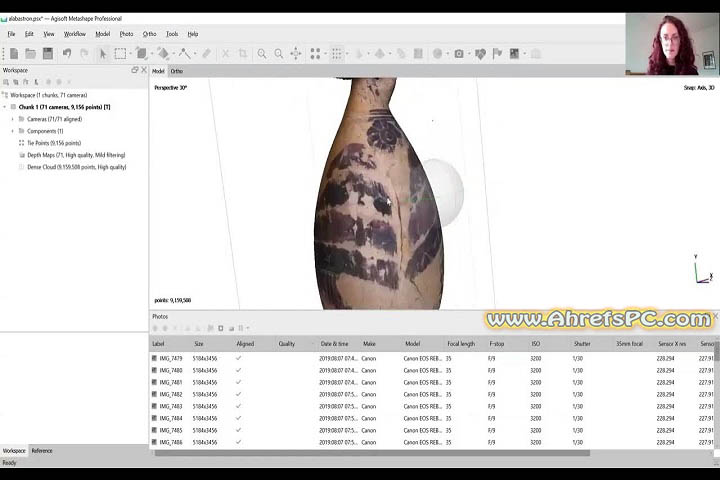720x480 pixels.
Task: Select photo row IMG_7481
Action: coord(433,382)
